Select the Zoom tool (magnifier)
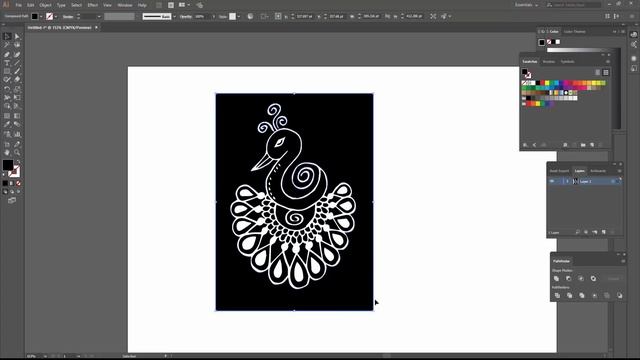This screenshot has height=360, width=640. click(17, 153)
